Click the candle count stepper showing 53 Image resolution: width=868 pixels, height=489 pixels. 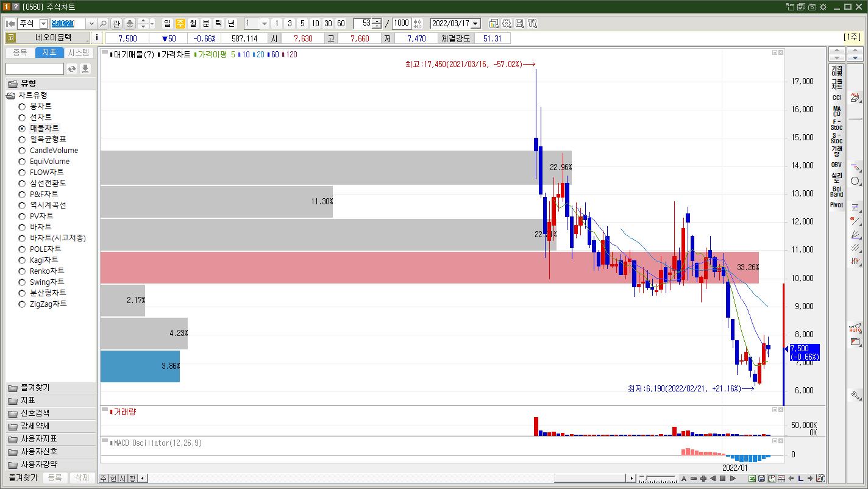pos(377,24)
